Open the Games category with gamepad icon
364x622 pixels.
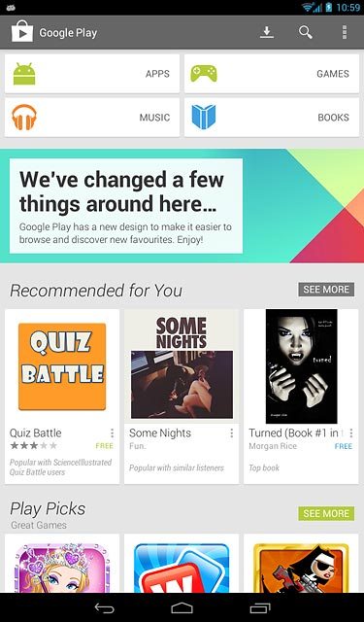coord(272,74)
